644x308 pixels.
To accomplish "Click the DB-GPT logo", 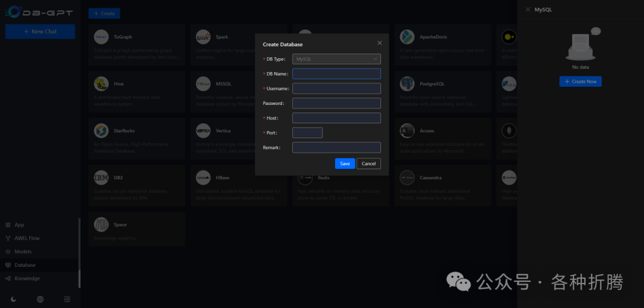I will pos(39,13).
